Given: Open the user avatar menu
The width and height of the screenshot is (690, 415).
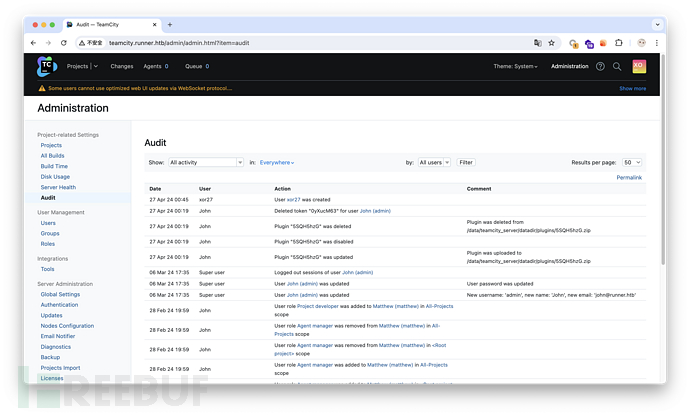Looking at the screenshot, I should [x=639, y=66].
